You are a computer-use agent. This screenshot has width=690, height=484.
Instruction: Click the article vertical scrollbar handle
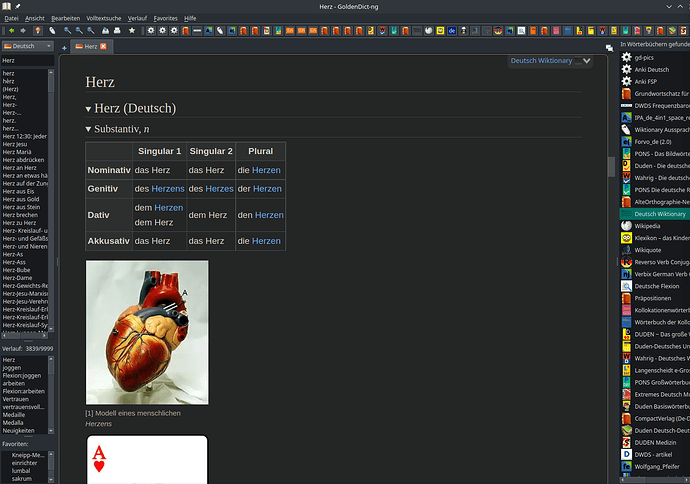(611, 167)
